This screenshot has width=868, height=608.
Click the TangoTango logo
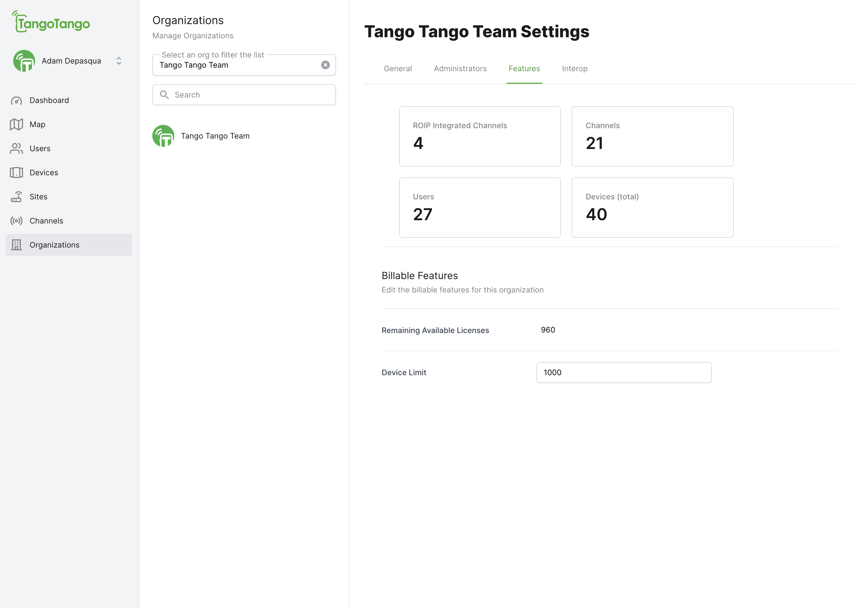pyautogui.click(x=51, y=22)
